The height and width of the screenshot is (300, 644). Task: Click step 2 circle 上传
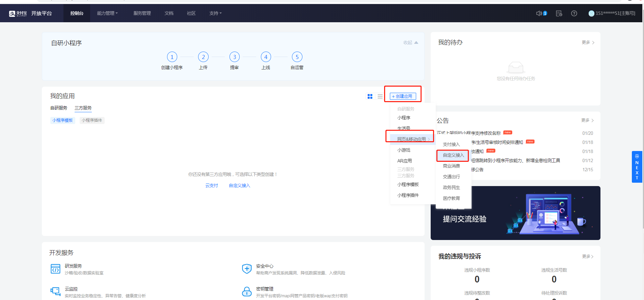pos(203,57)
